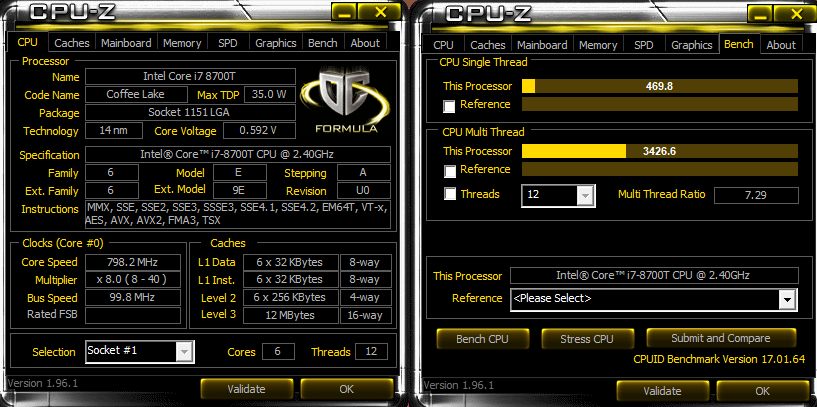Click the ROG Formula logo in left window
Viewport: 817px width, 407px height.
pos(346,102)
